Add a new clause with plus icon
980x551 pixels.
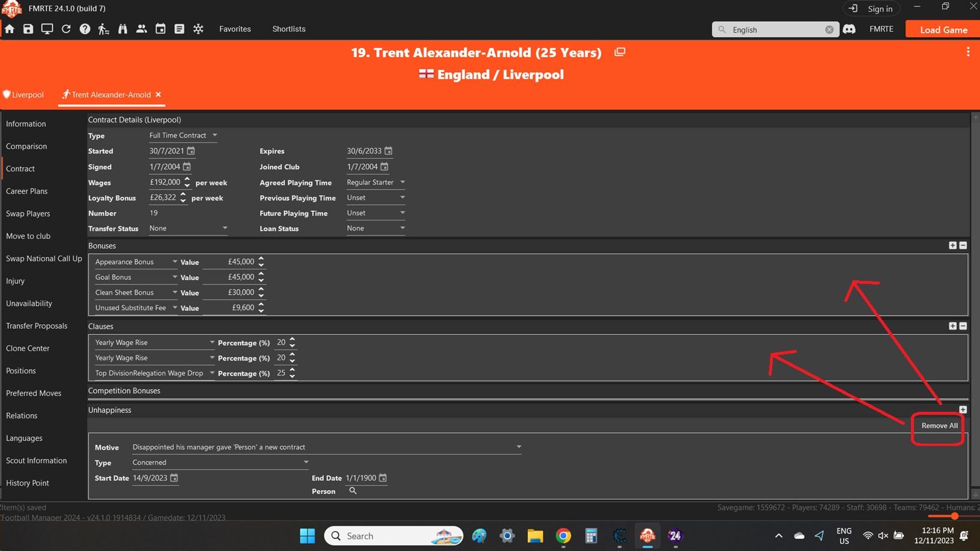[952, 326]
